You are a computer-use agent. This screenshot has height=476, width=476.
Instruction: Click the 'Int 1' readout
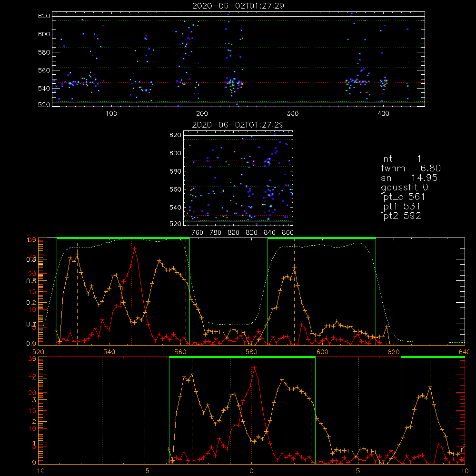tap(401, 159)
